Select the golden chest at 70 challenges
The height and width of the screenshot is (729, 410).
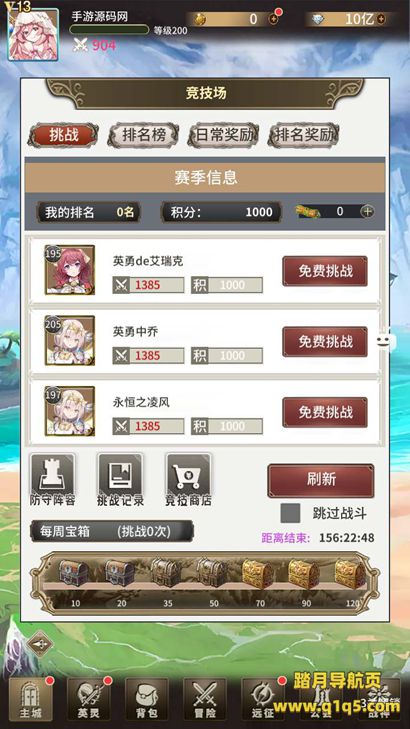point(258,575)
